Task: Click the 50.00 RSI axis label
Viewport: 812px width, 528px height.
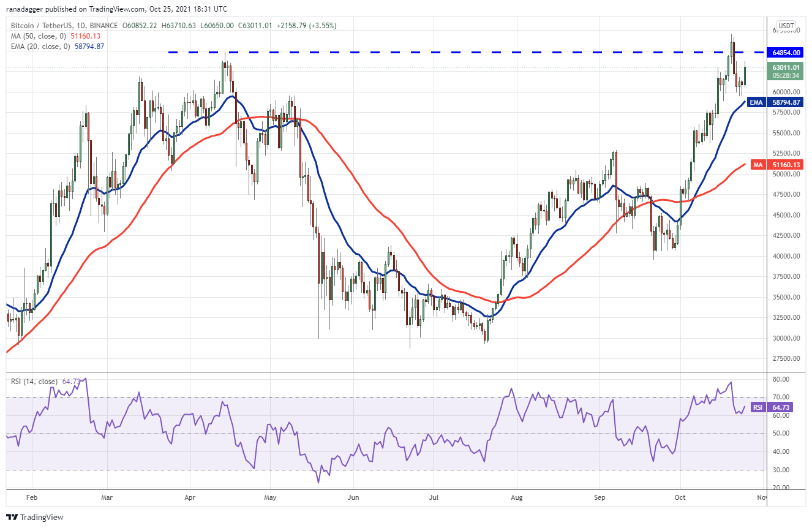Action: click(x=780, y=433)
